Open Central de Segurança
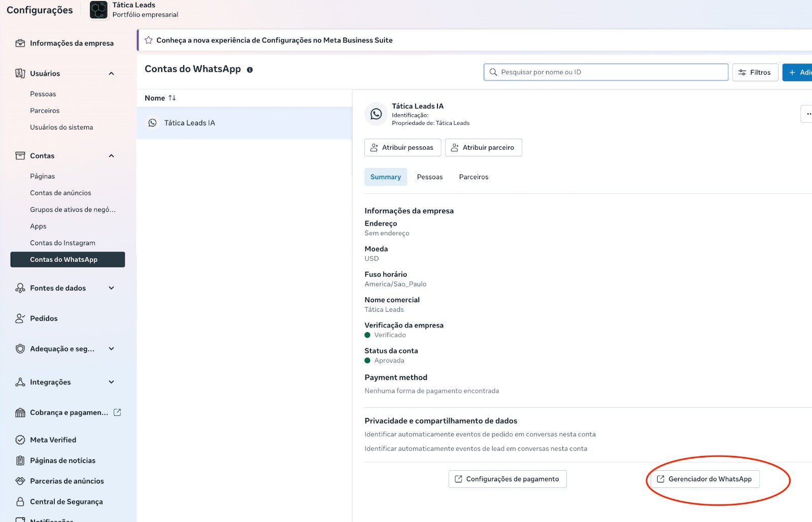Screen dimensions: 812x522 66,502
